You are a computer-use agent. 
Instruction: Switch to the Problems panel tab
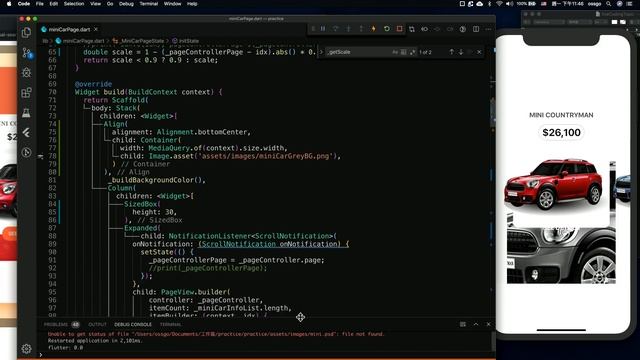tap(56, 324)
